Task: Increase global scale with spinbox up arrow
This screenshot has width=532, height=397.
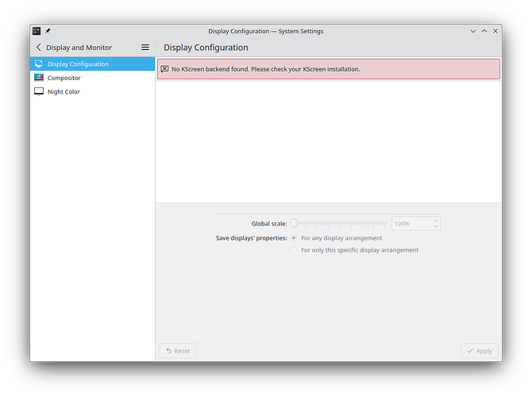Action: [436, 221]
